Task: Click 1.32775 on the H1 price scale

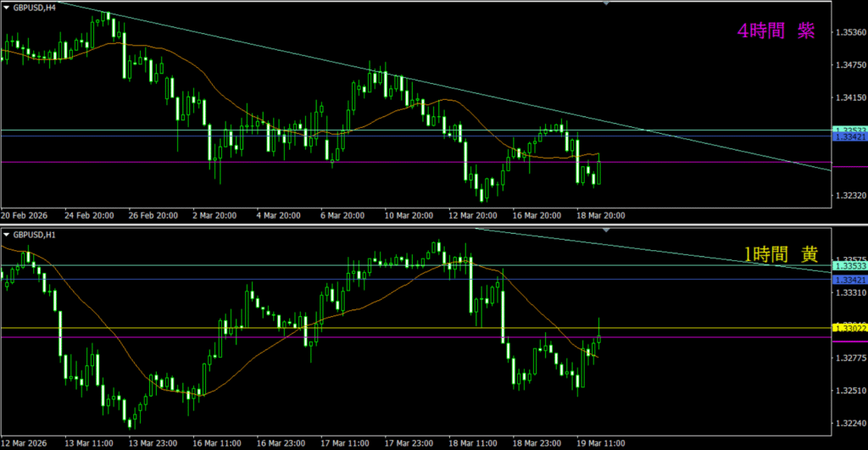Action: coord(849,358)
